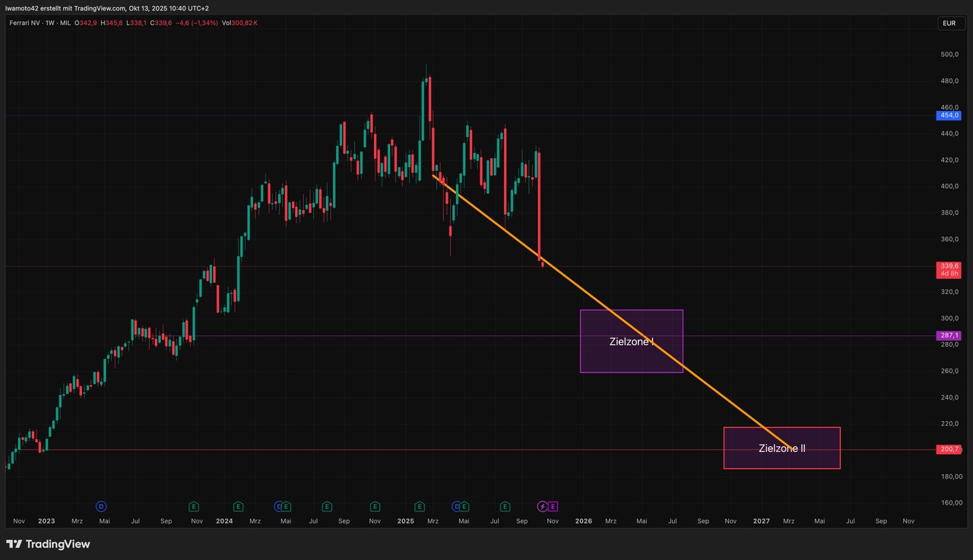Click the earnings marker at August 2024

click(x=327, y=506)
